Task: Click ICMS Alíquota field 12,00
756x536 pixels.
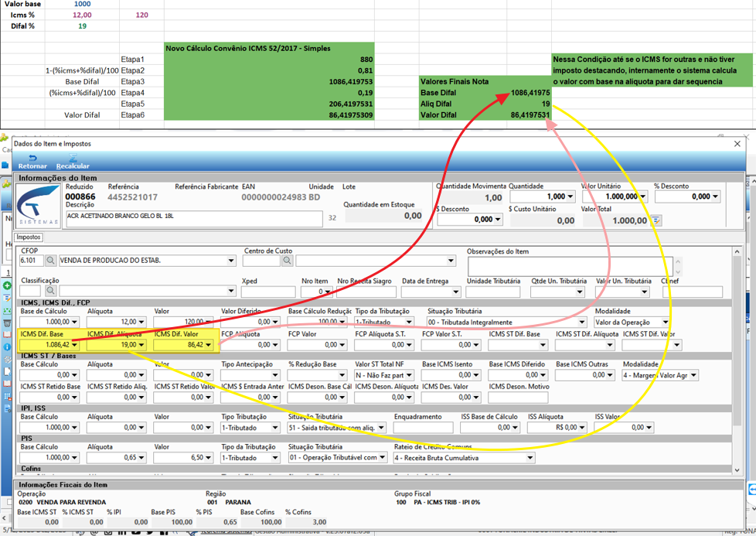Action: tap(116, 322)
